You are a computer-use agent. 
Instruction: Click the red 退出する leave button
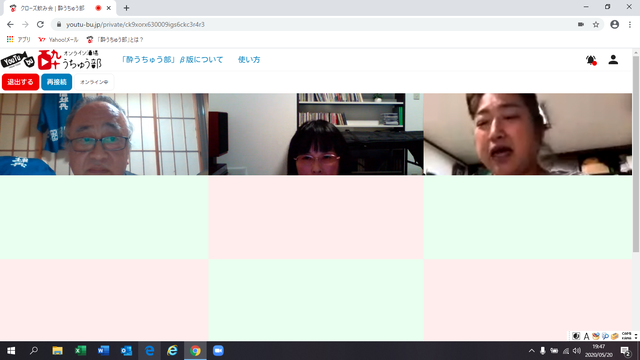pyautogui.click(x=20, y=82)
